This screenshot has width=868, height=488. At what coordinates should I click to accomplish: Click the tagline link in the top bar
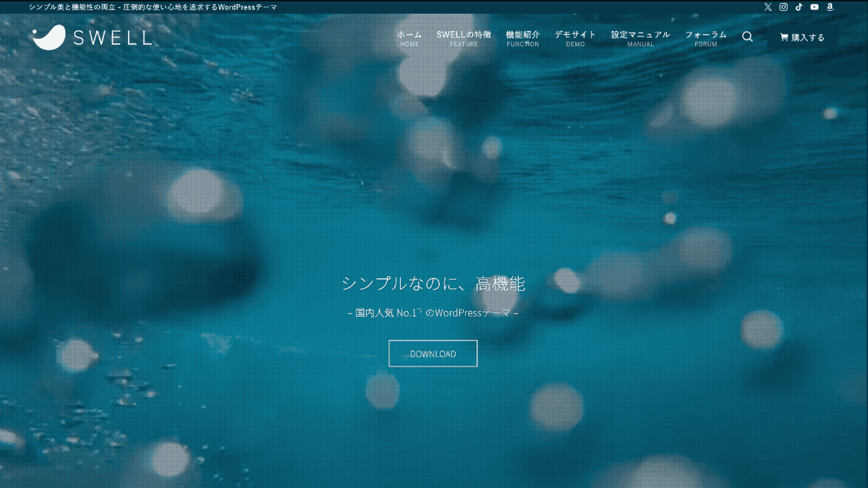(x=152, y=7)
